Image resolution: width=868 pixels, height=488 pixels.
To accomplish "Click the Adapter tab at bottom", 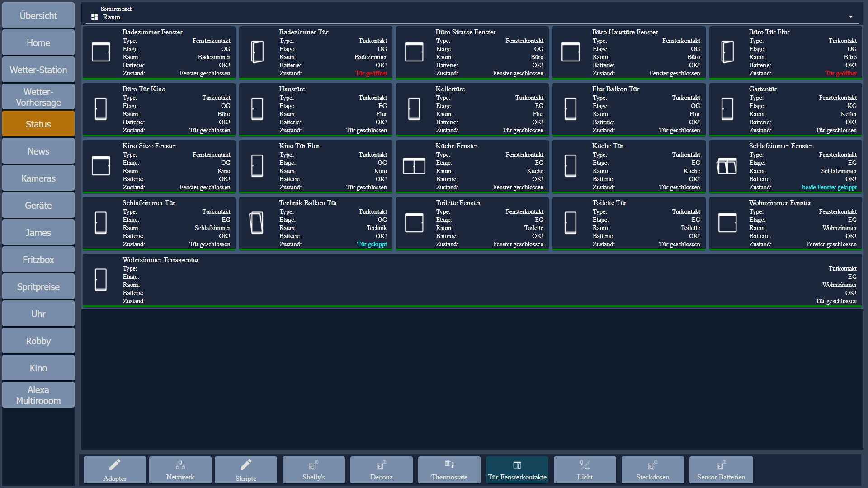I will pos(114,471).
